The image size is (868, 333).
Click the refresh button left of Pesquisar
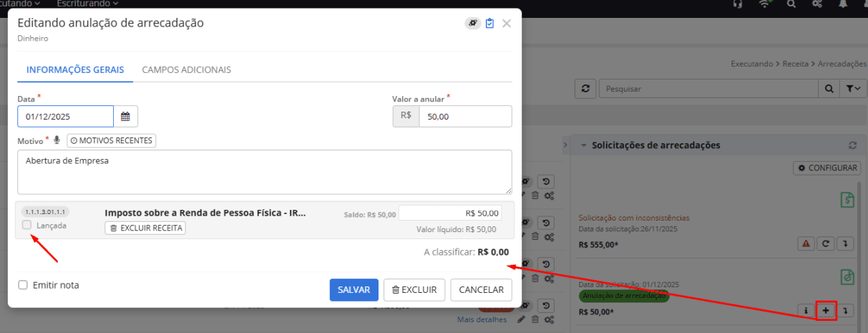585,88
